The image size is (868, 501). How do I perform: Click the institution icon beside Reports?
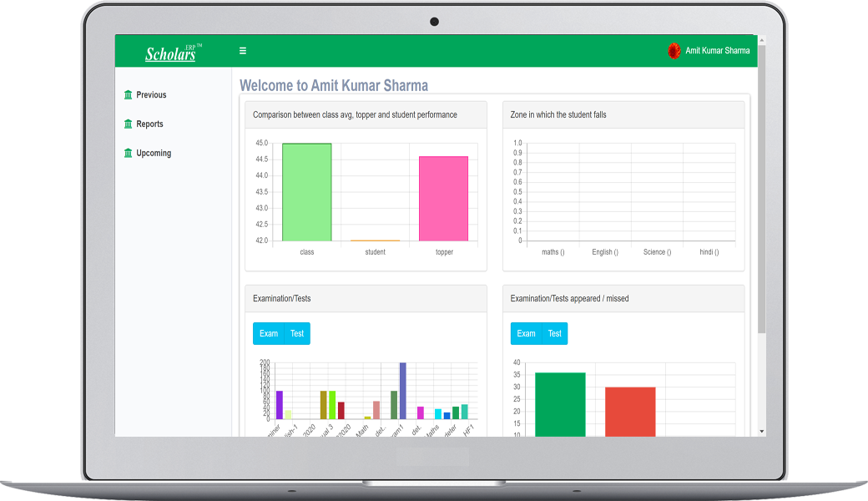(x=128, y=124)
